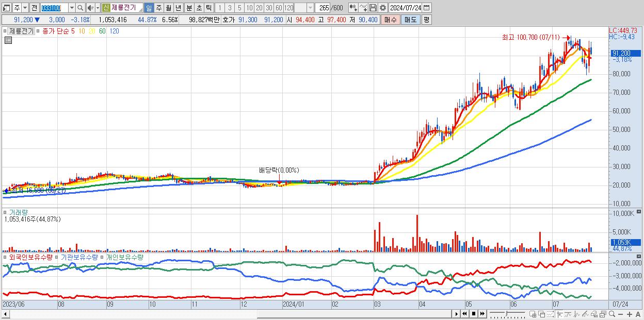Screen dimensions: 644x320
Task: Select the 120 interval button
Action: [288, 8]
